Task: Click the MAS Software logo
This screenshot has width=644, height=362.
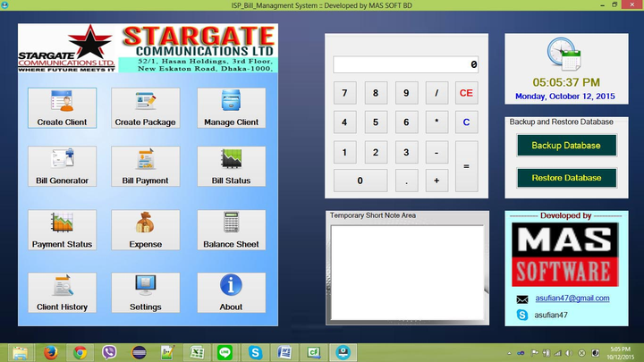Action: click(x=565, y=255)
